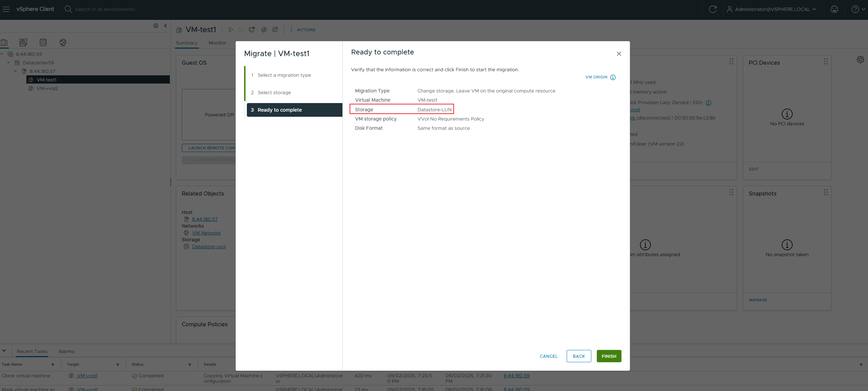Screen dimensions: 868x391
Task: Click FINISH to start the migration
Action: coord(609,356)
